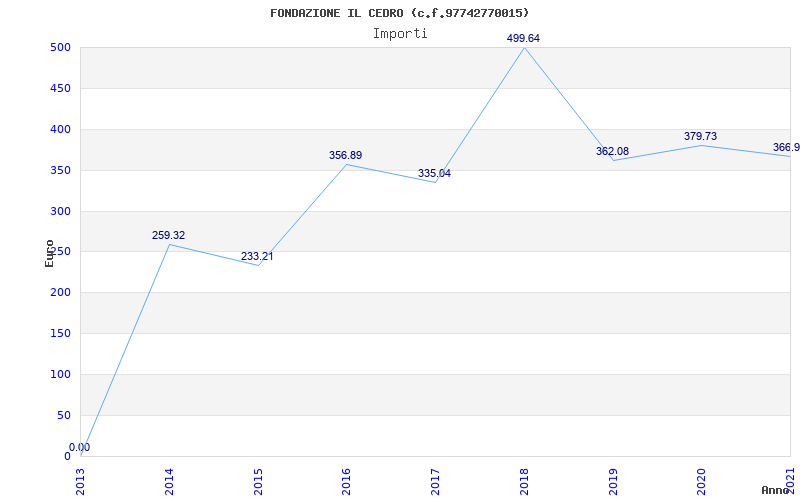The width and height of the screenshot is (800, 500).
Task: Click the 2014 year axis label
Action: point(169,482)
